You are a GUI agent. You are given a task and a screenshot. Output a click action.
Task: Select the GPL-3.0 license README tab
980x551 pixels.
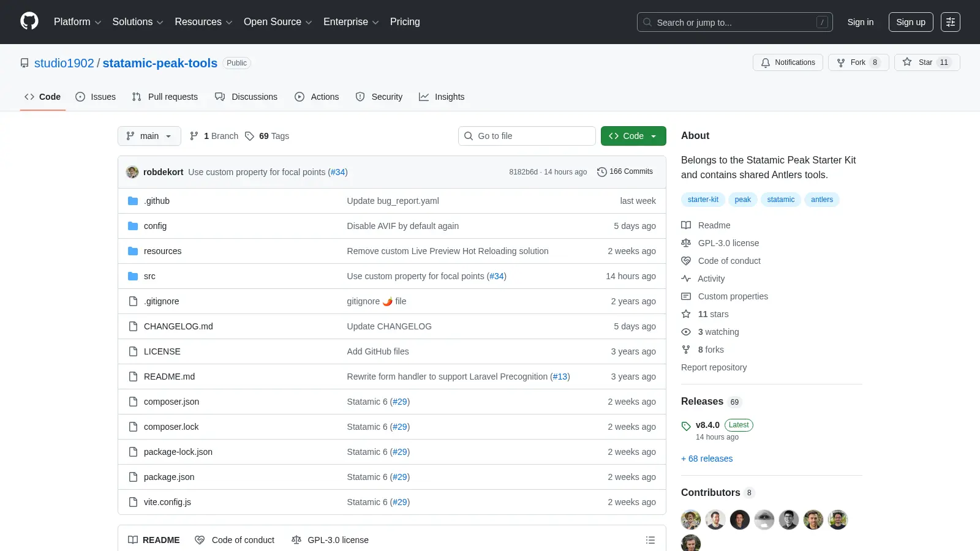coord(330,540)
